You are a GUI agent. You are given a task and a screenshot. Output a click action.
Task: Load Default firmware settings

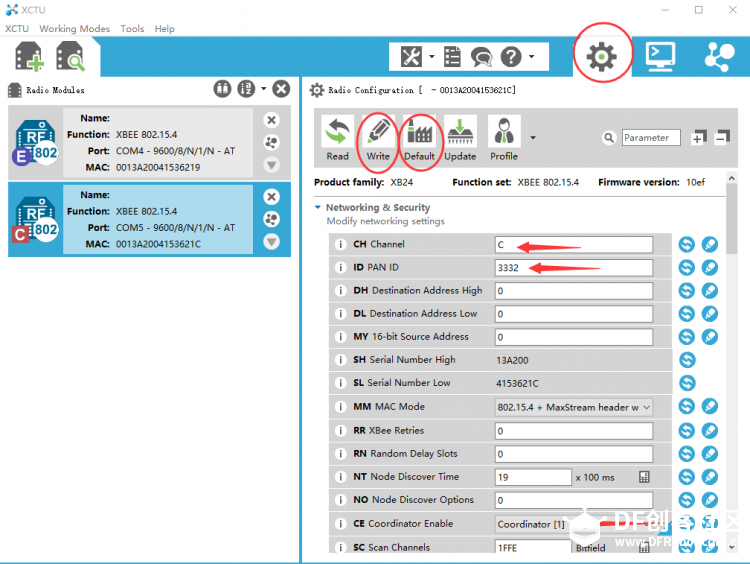(419, 139)
